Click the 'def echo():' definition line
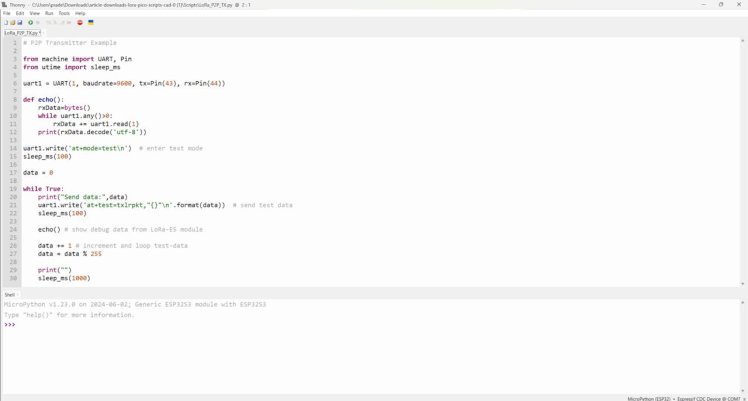Image resolution: width=748 pixels, height=401 pixels. pos(43,100)
